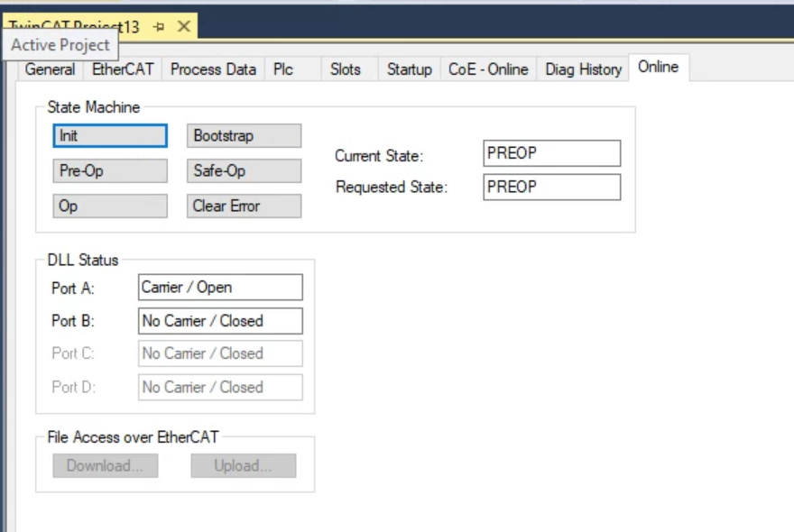The height and width of the screenshot is (532, 794).
Task: Click the Port B: label
Action: [x=73, y=321]
